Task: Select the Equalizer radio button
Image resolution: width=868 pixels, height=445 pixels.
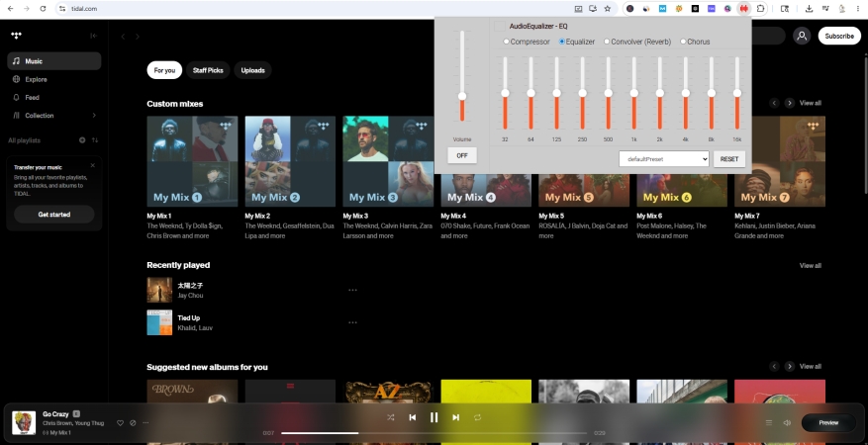Action: pos(562,42)
